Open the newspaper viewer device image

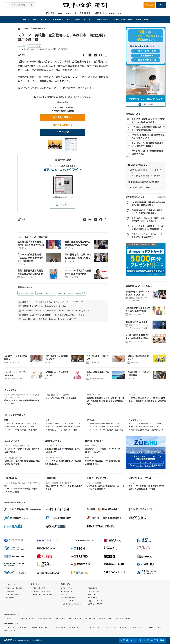[x=63, y=185]
